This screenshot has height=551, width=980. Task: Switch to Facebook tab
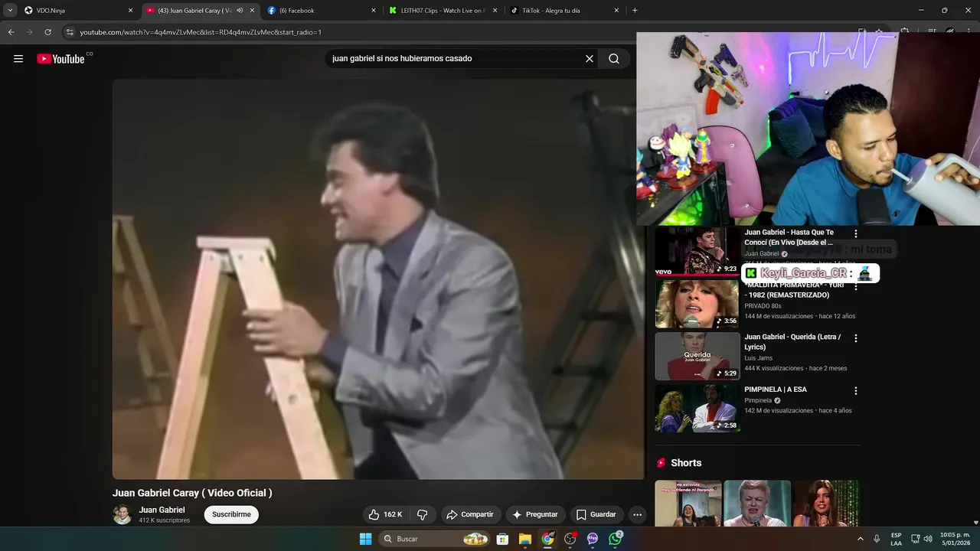[x=320, y=11]
